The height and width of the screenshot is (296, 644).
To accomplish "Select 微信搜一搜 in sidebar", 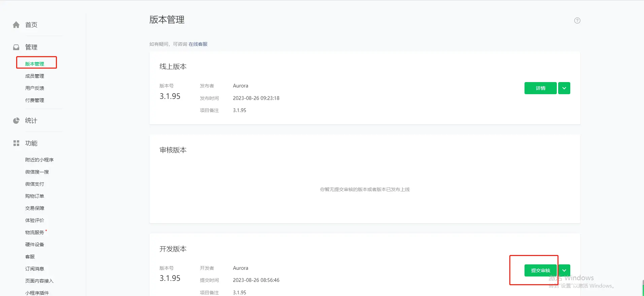I will (x=37, y=172).
